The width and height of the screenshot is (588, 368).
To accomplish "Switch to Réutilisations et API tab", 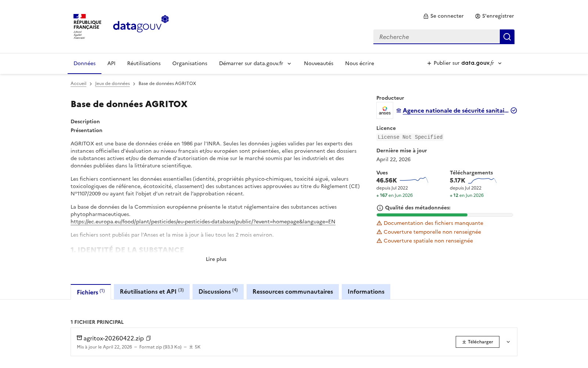I will click(152, 291).
